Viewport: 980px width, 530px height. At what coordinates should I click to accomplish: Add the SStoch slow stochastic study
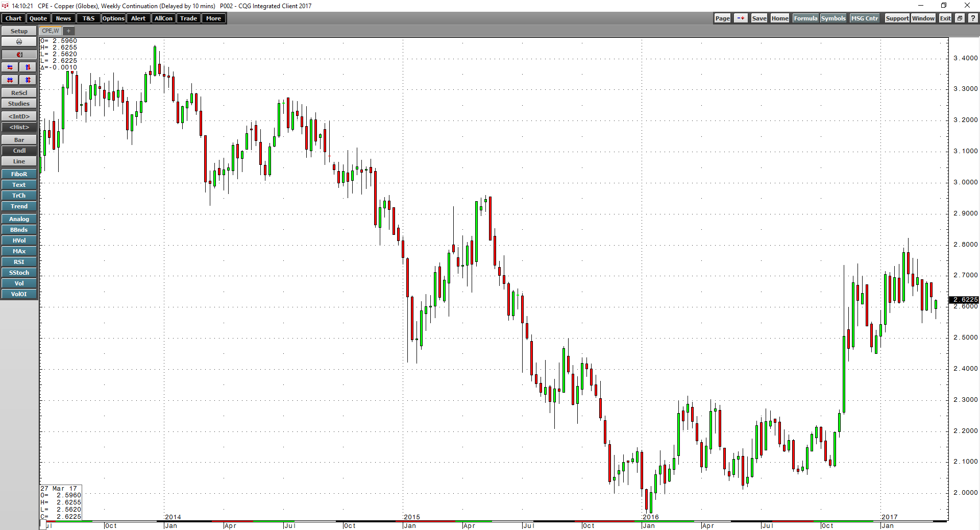(19, 273)
